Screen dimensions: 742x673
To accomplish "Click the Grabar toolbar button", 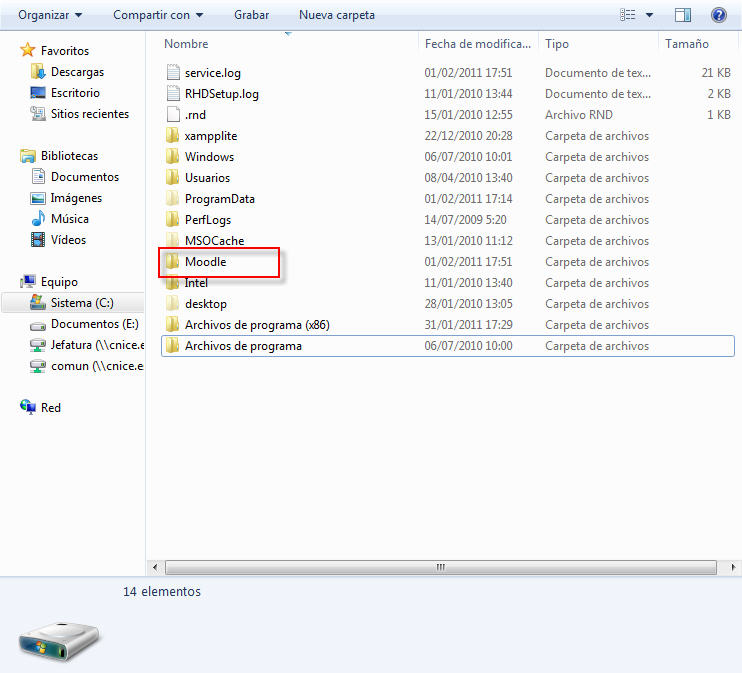I will 251,15.
